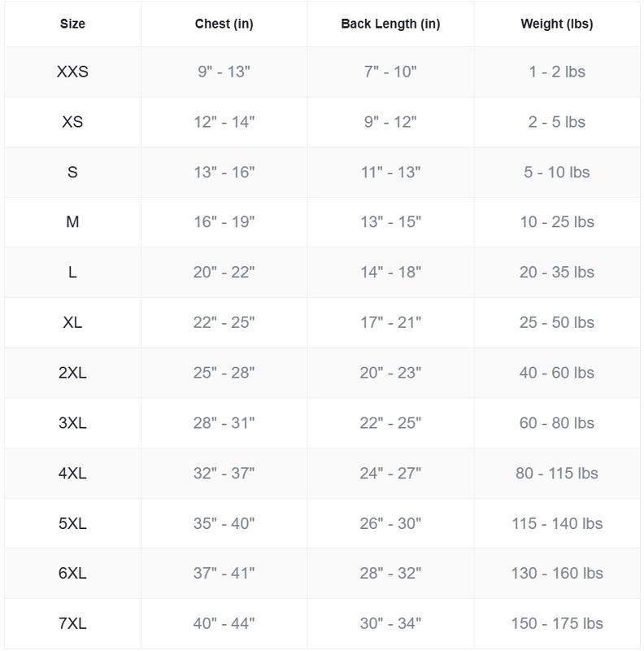Select the XXS weight 1 - 2 lbs
644x651 pixels.
(x=556, y=72)
